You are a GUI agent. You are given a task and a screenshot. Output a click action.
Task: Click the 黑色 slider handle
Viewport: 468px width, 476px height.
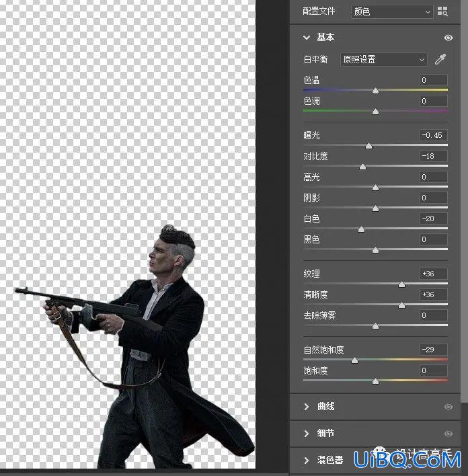[x=375, y=250]
